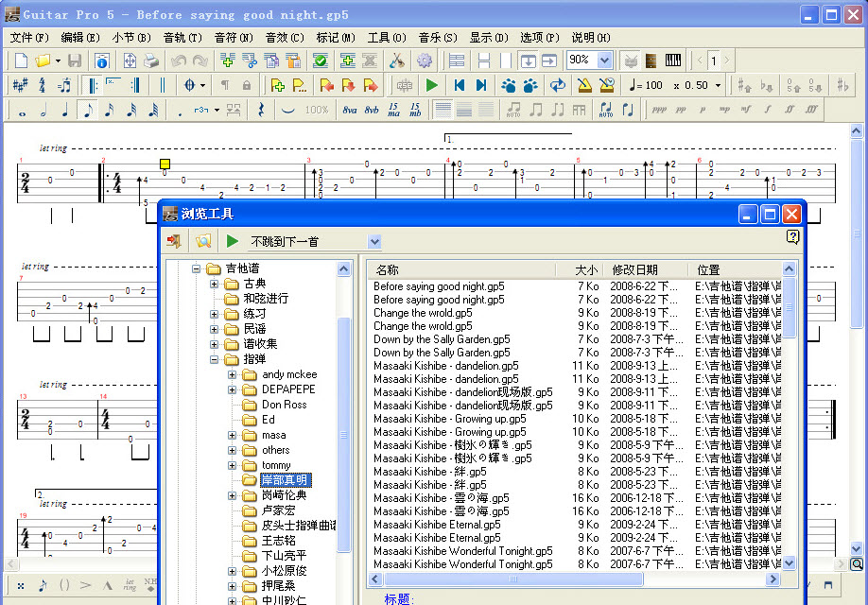
Task: Open the 90% zoom dropdown
Action: click(x=604, y=60)
